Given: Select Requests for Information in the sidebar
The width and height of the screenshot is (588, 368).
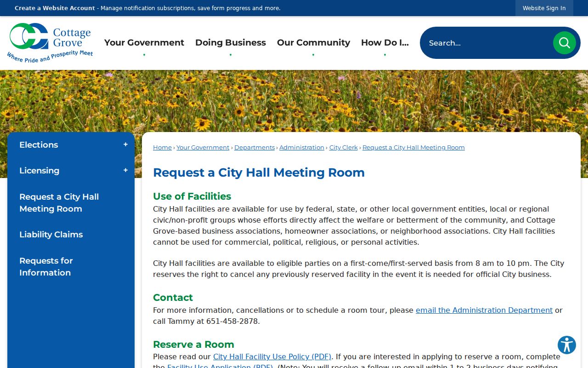Looking at the screenshot, I should 71,267.
